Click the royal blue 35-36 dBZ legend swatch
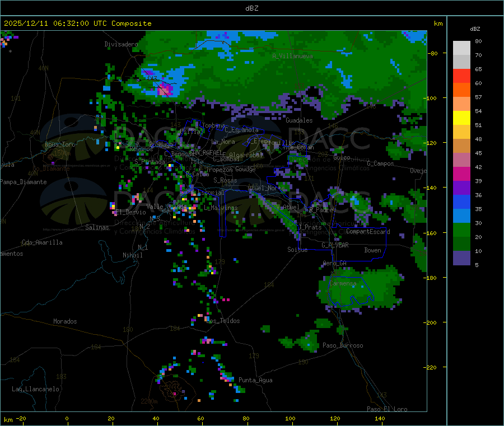Viewport: 504px width, 426px height. pyautogui.click(x=461, y=202)
